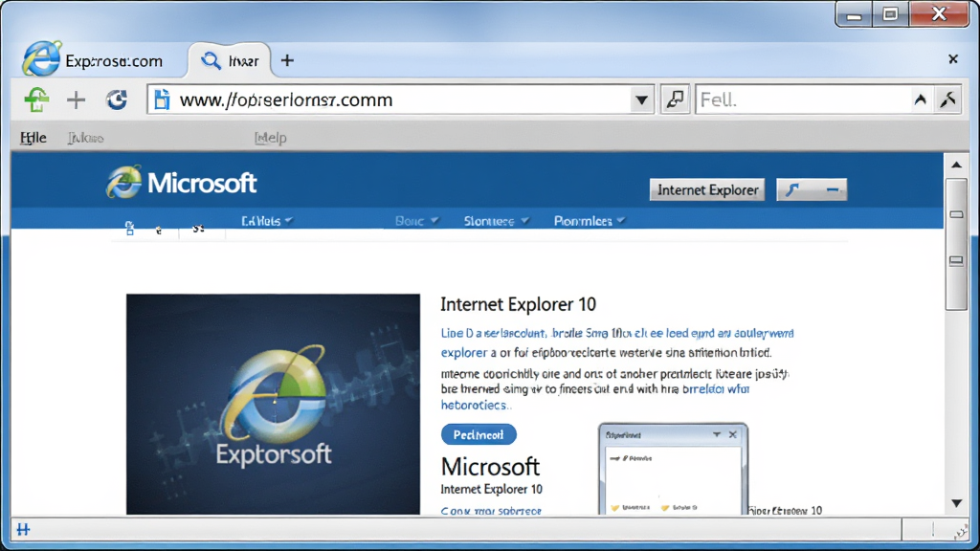Follow the explorer link in the description
The image size is (980, 551).
point(463,352)
